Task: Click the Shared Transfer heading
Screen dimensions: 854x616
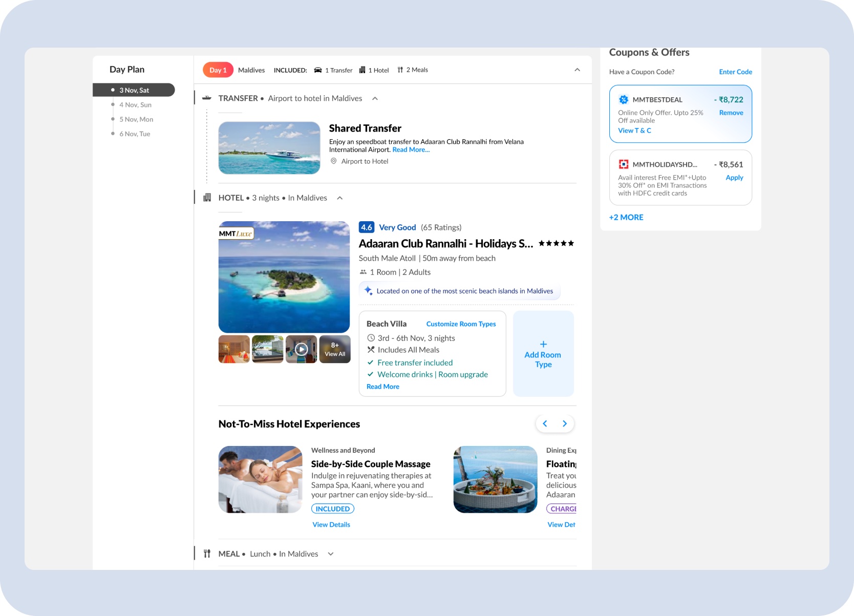Action: pyautogui.click(x=365, y=129)
